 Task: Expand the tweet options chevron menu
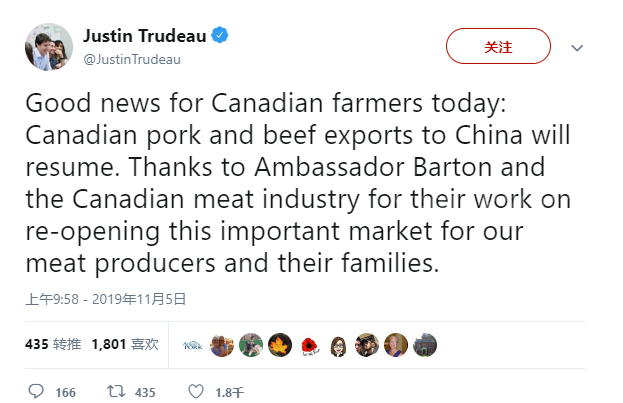[577, 47]
